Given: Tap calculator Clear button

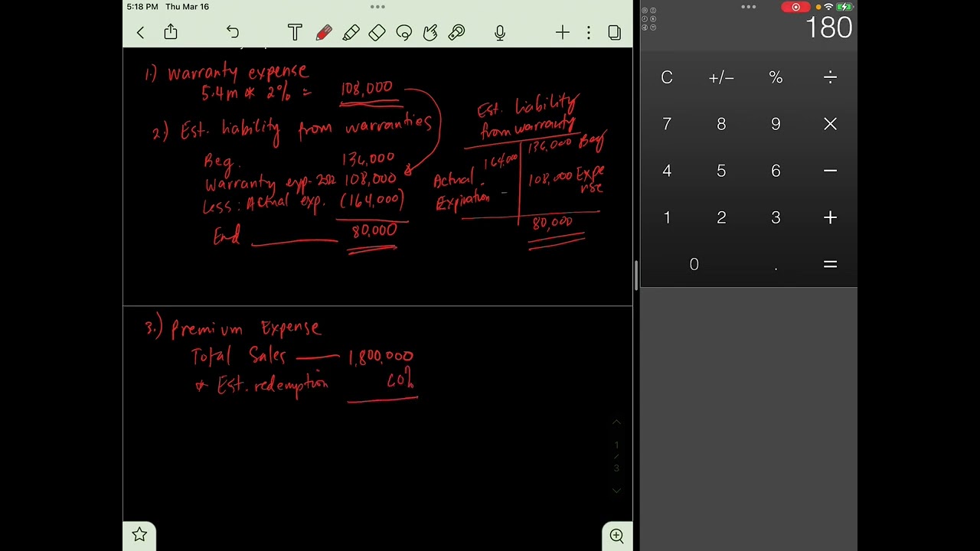Looking at the screenshot, I should [667, 77].
